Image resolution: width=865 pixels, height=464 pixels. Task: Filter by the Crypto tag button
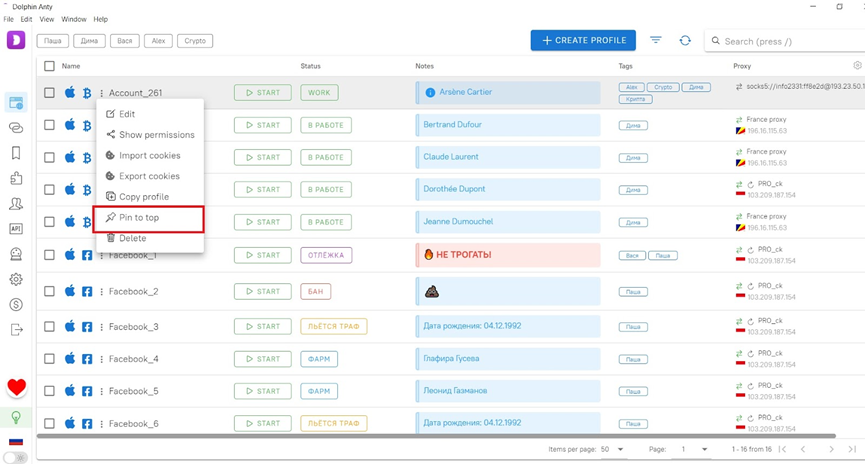(x=195, y=41)
